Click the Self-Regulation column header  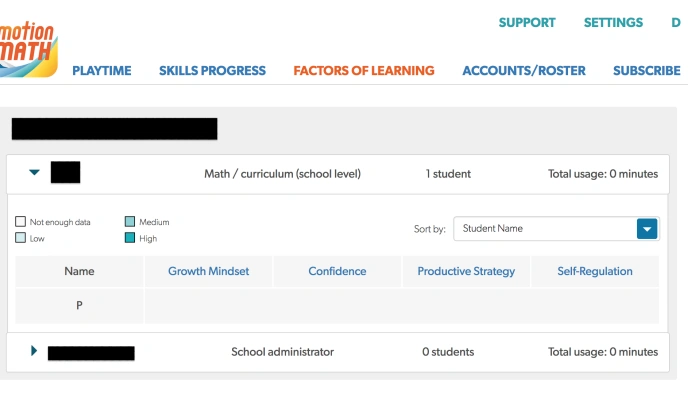pyautogui.click(x=595, y=271)
